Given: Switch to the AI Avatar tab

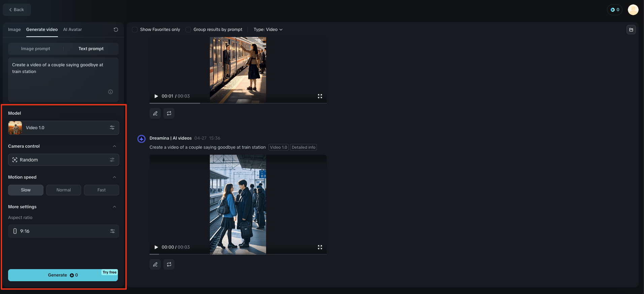Looking at the screenshot, I should click(72, 30).
